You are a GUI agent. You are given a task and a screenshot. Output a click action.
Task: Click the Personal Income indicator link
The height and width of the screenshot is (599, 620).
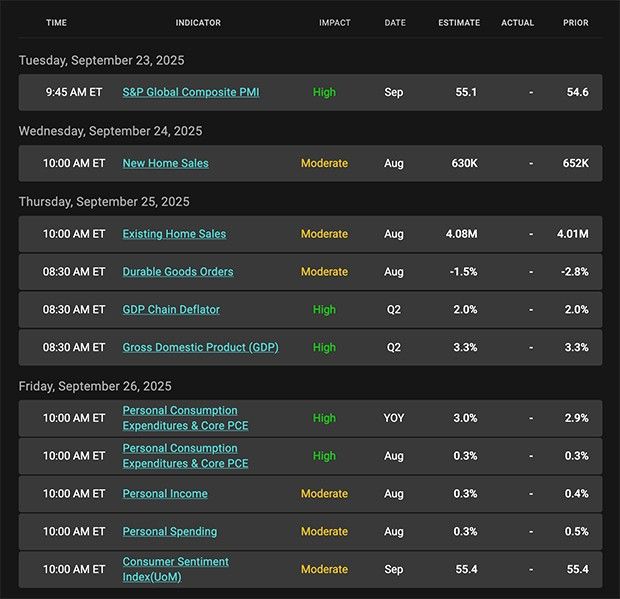coord(165,494)
